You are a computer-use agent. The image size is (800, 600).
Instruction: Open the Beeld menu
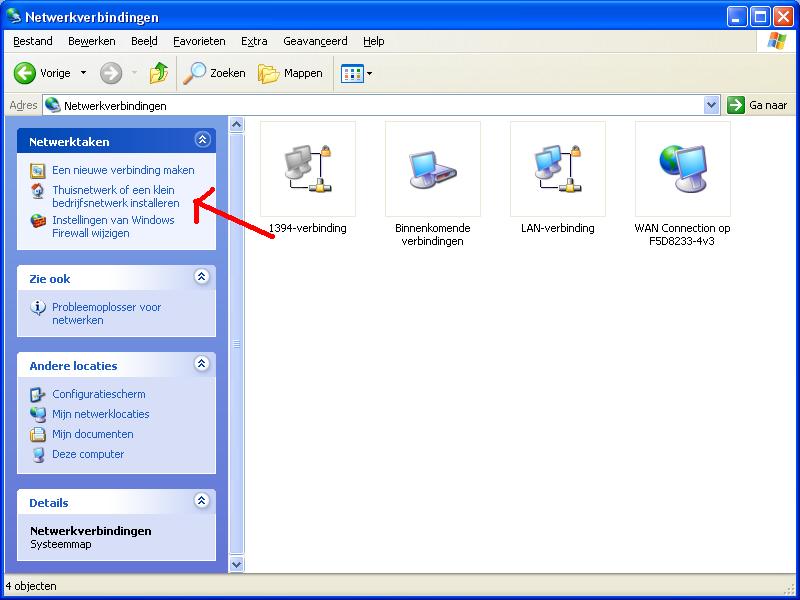[144, 41]
